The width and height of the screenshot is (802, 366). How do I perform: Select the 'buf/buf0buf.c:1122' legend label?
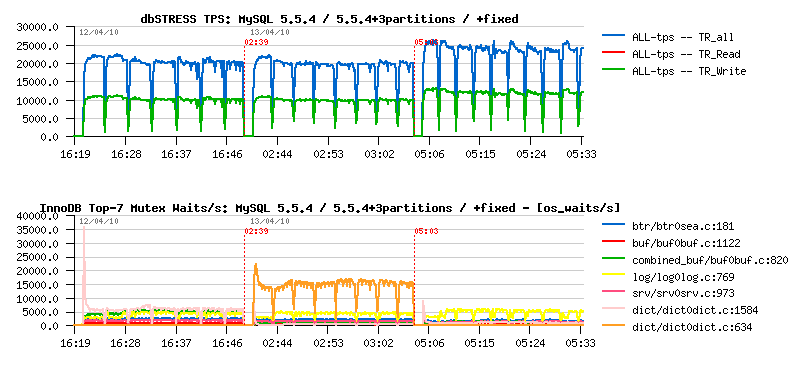tap(686, 243)
